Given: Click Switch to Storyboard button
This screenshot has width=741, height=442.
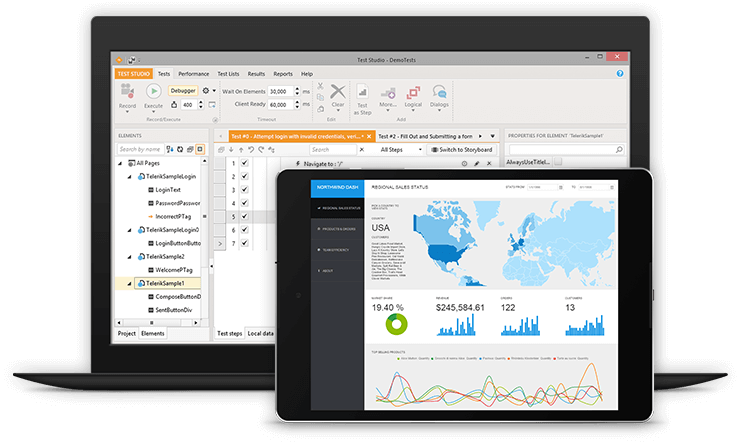Looking at the screenshot, I should (x=462, y=150).
